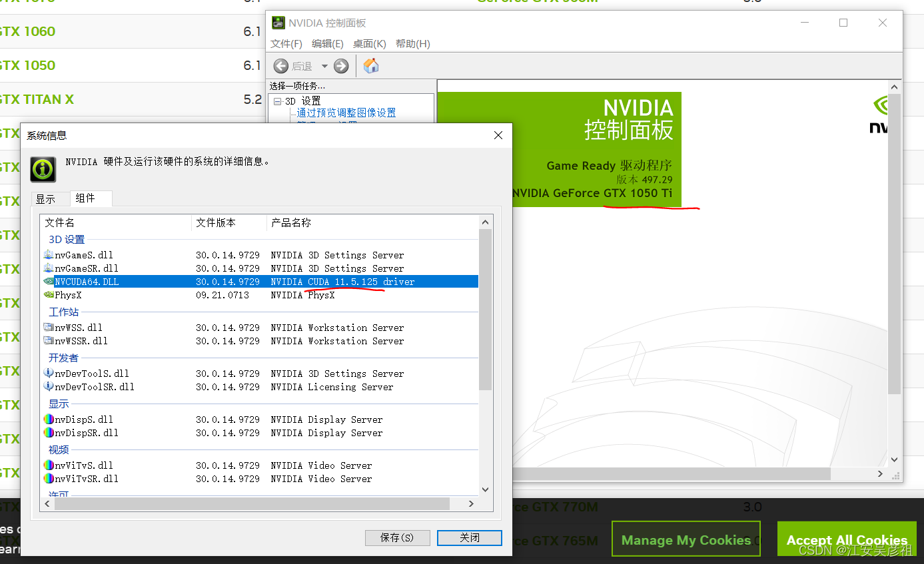The width and height of the screenshot is (924, 564).
Task: Select the PhysX component row
Action: point(260,295)
